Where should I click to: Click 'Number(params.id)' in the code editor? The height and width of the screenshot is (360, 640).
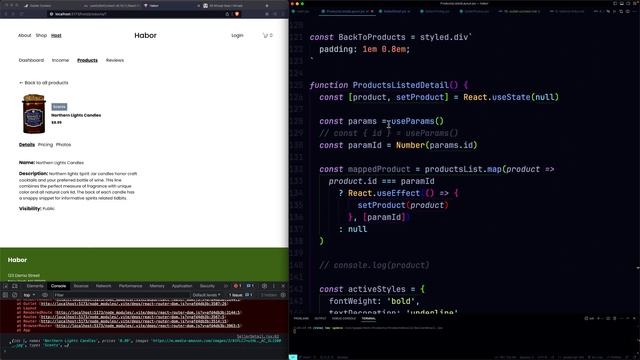click(436, 145)
